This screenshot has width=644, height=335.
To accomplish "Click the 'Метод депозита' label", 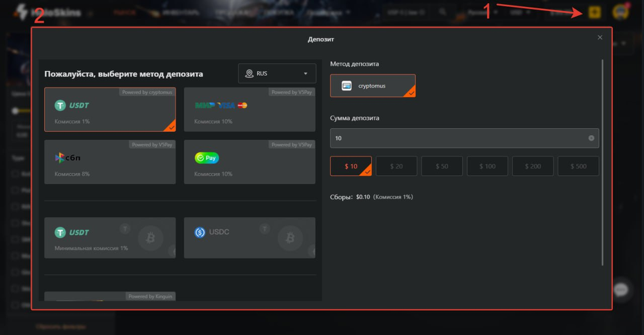I will (354, 64).
